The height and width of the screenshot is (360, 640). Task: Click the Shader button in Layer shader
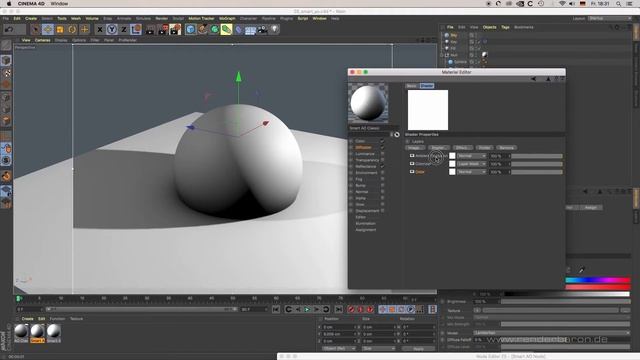pyautogui.click(x=438, y=148)
